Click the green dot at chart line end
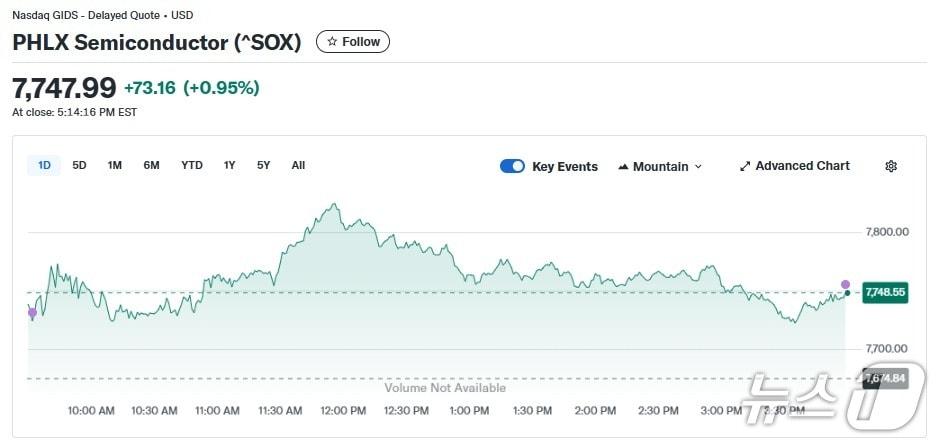 tap(848, 293)
